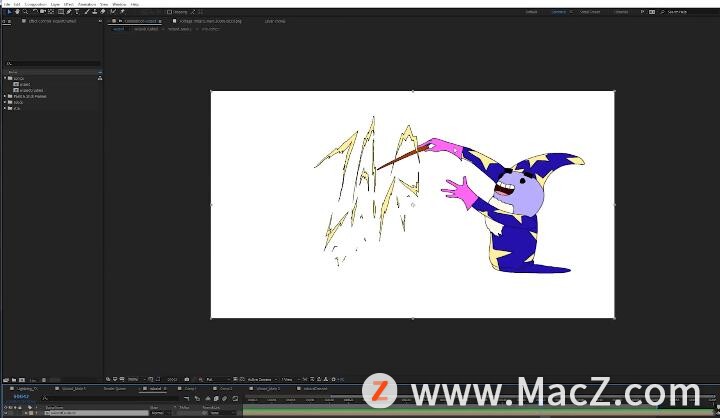Open the Composition menu
Viewport: 720px width, 418px height.
pyautogui.click(x=36, y=4)
